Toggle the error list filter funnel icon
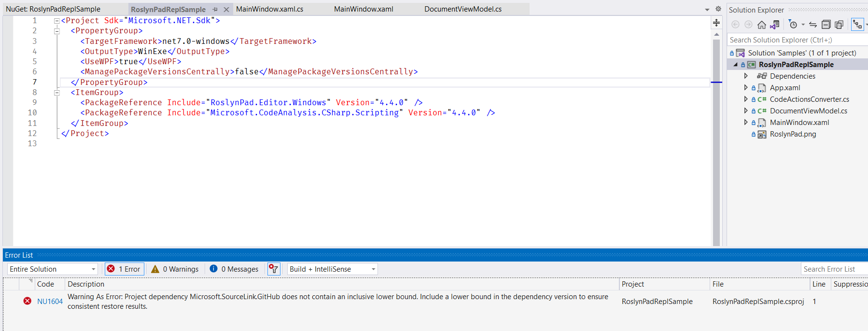868x331 pixels. (x=274, y=269)
